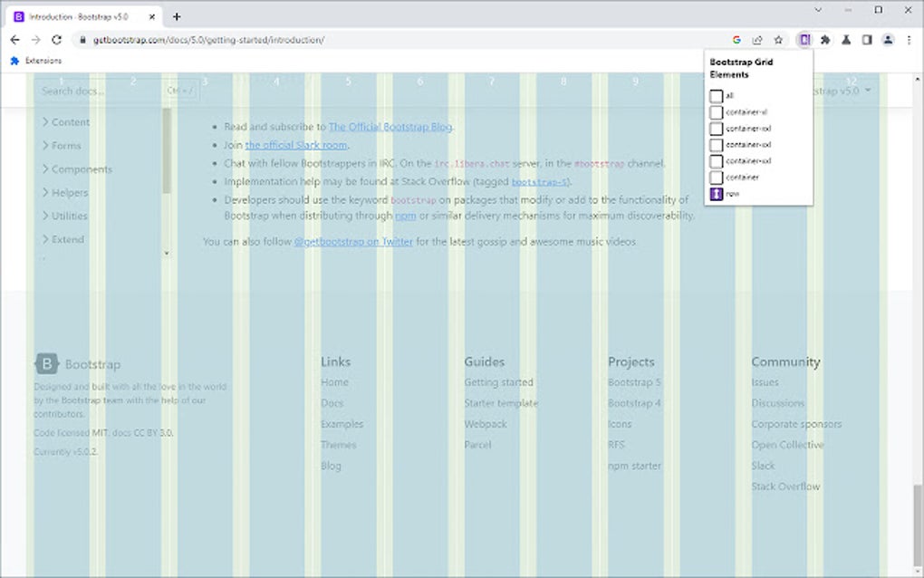
Task: Click the Bootstrap Grid extension icon in toolbar
Action: 804,40
